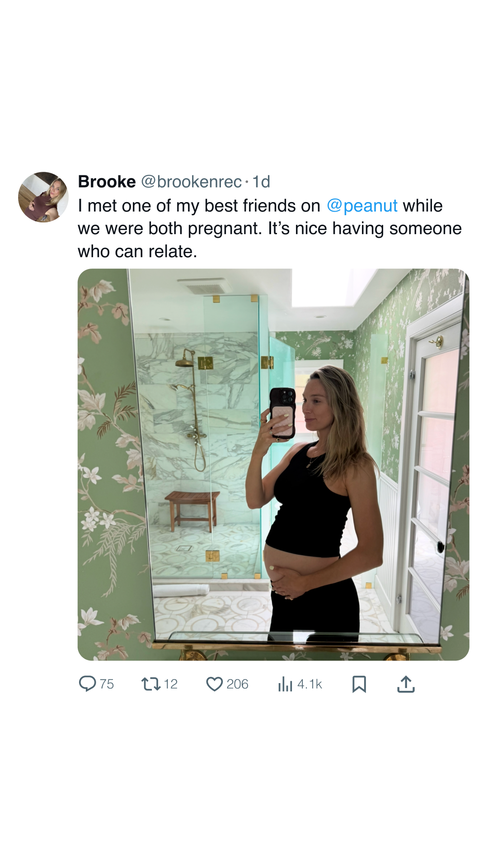
Task: Click the display name Brooke
Action: pyautogui.click(x=107, y=182)
